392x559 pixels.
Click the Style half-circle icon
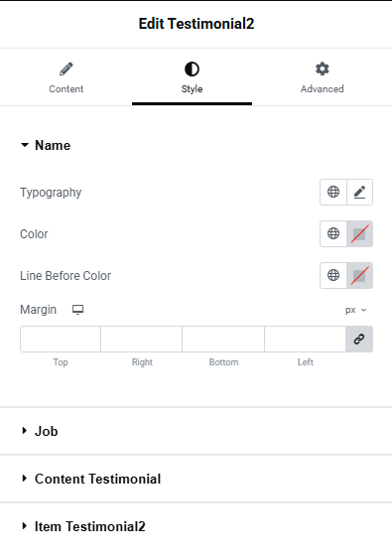coord(192,70)
